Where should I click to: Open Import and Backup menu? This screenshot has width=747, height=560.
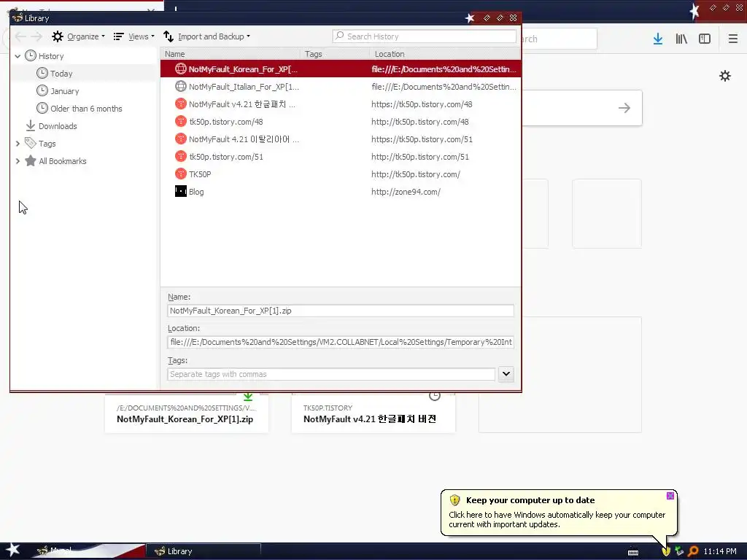pos(206,36)
